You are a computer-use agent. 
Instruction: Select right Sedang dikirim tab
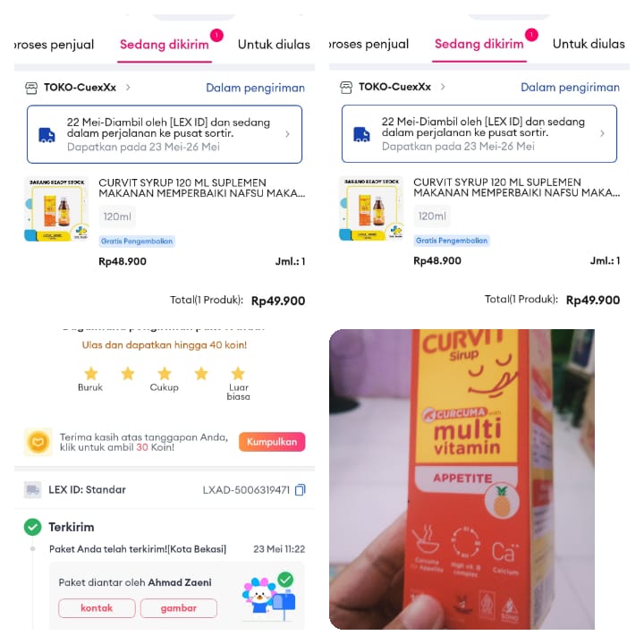(479, 44)
